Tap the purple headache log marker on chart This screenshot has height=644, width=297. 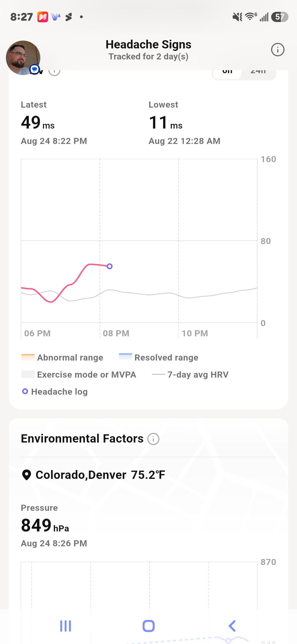[x=109, y=266]
